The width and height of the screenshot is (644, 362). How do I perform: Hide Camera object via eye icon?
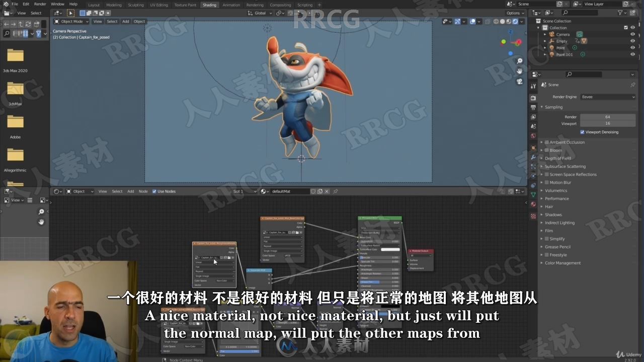[x=632, y=34]
